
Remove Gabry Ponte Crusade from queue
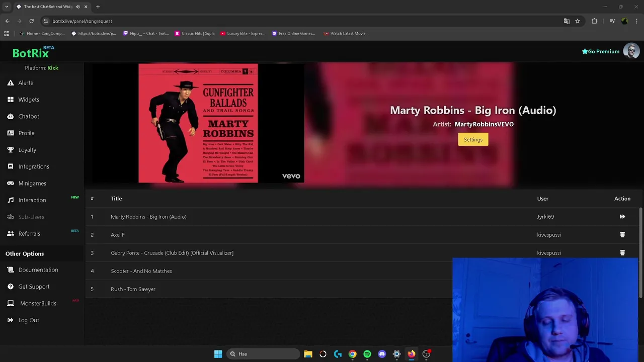point(622,253)
